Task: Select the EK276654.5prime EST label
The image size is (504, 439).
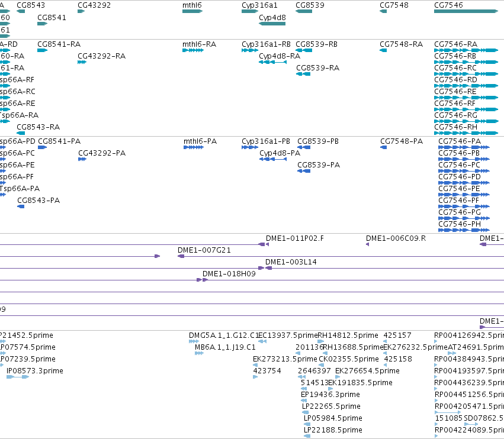Action: click(367, 371)
